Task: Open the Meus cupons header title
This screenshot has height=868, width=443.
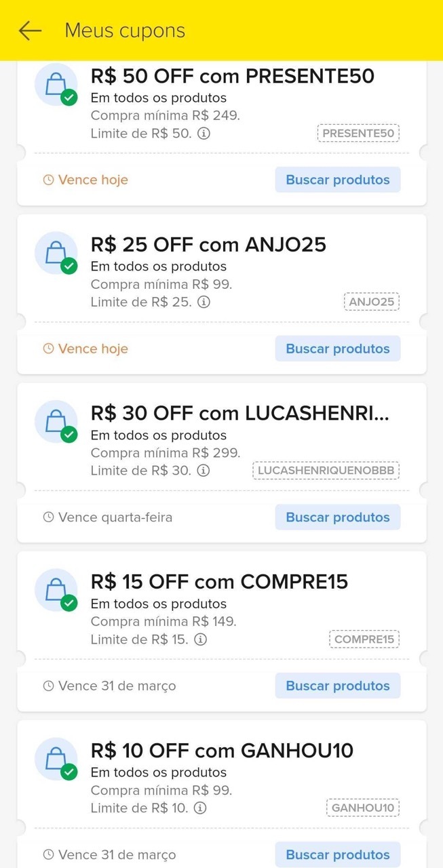Action: coord(123,30)
